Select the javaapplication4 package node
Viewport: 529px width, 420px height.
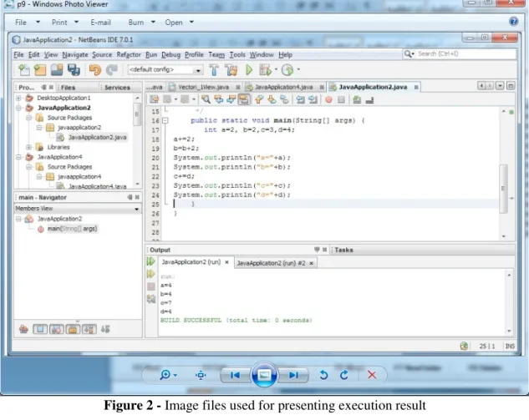click(79, 177)
